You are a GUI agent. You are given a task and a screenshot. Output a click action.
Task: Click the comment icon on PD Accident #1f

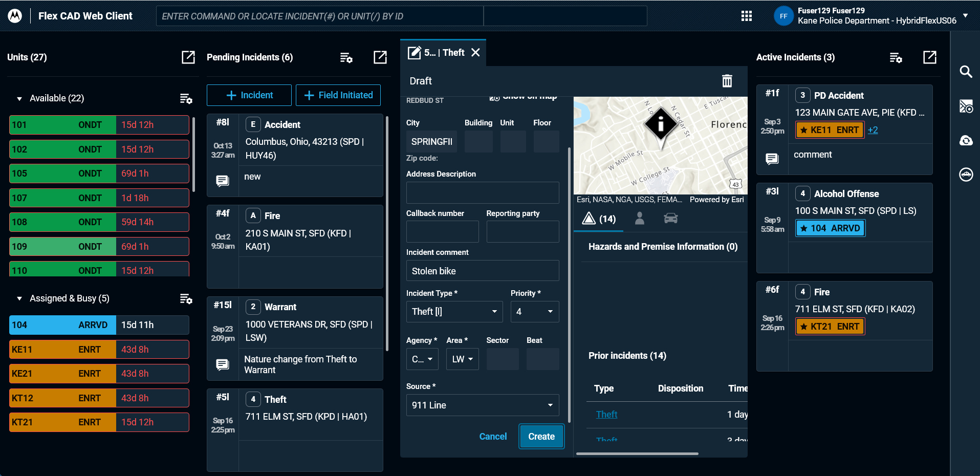click(772, 159)
